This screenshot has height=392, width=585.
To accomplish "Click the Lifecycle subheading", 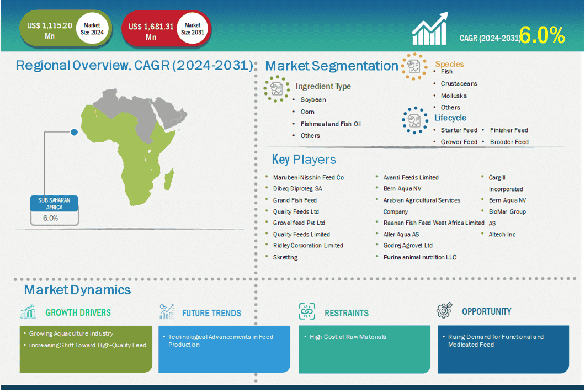I will 450,118.
